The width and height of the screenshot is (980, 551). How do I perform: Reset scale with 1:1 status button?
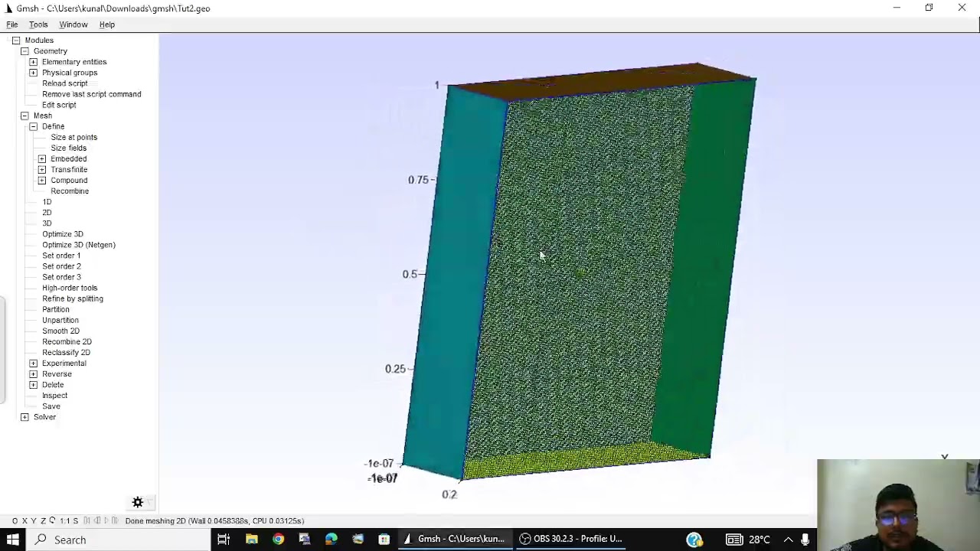point(64,520)
